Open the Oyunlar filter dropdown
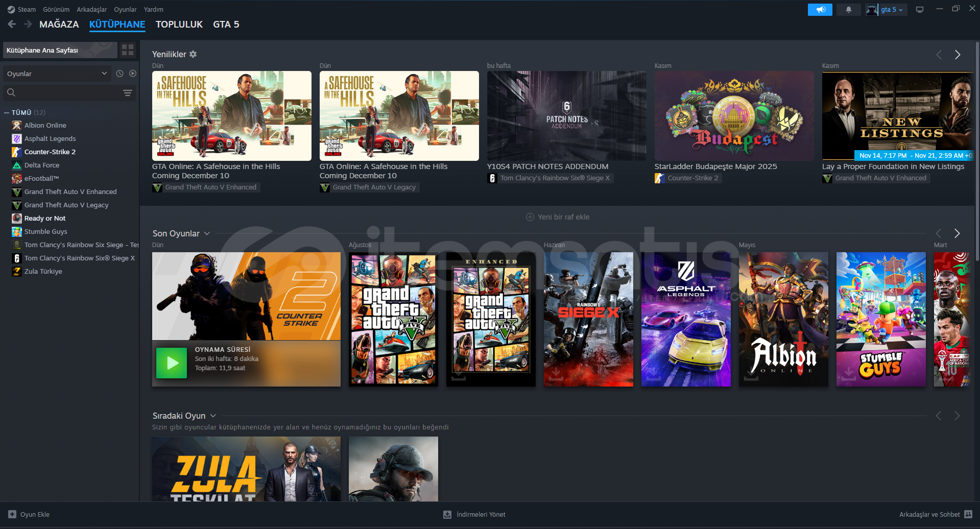980x529 pixels. tap(56, 74)
